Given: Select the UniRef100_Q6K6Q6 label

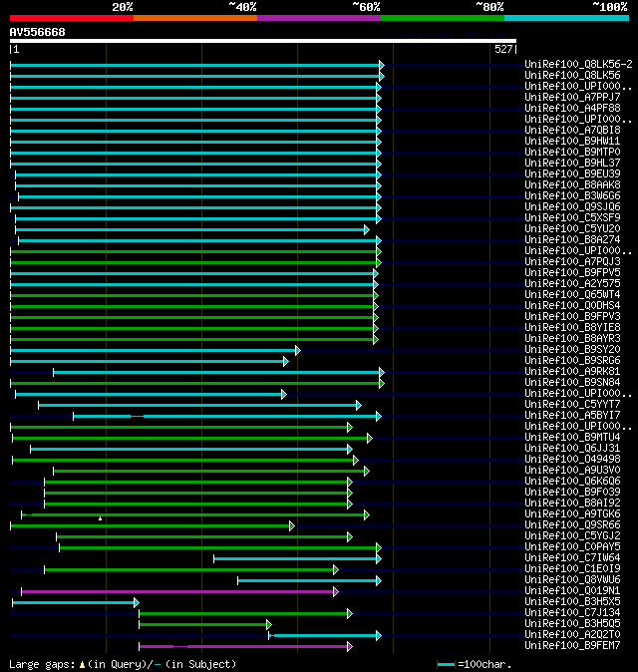Looking at the screenshot, I should pos(572,482).
